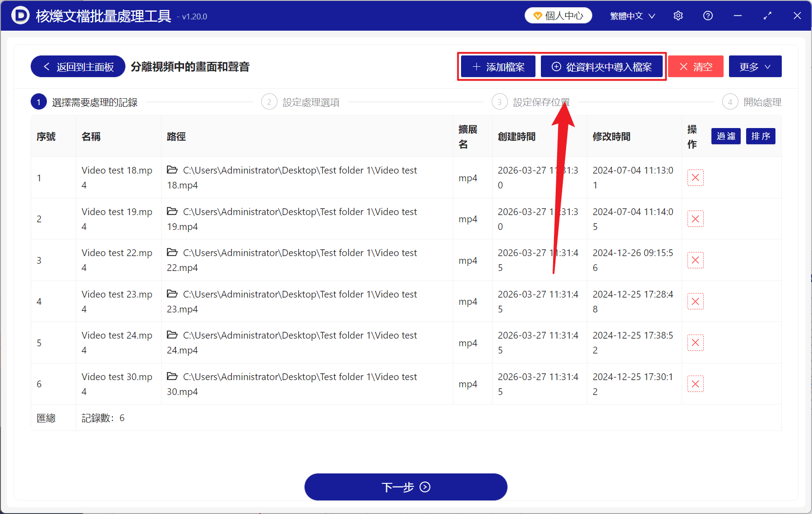Delete Video test 19.mp4 with its red X
The width and height of the screenshot is (812, 514).
[695, 219]
